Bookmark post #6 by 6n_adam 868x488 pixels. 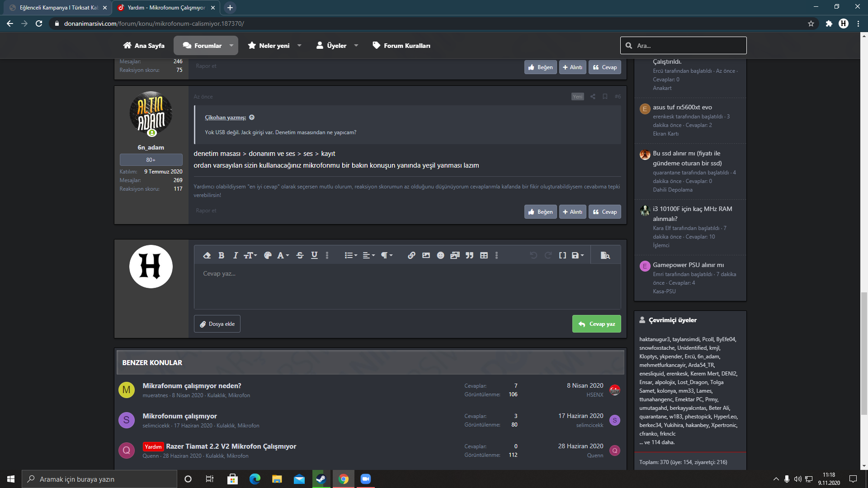pos(605,96)
